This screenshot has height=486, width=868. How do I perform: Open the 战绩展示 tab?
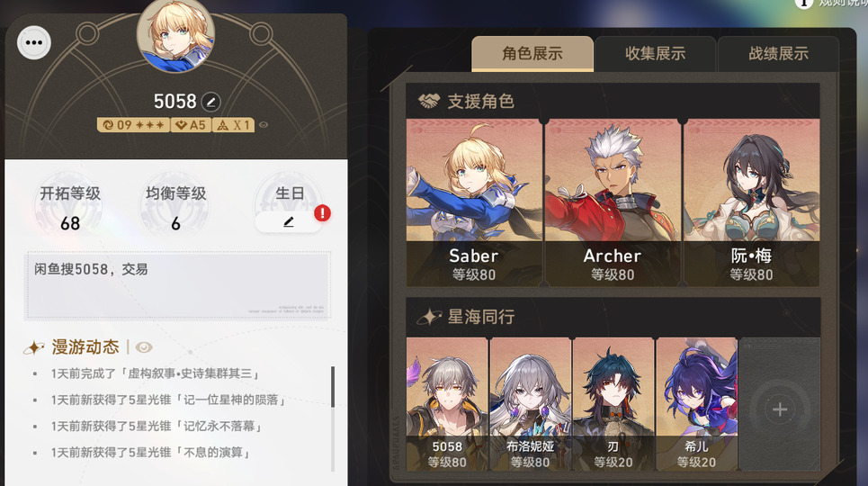[x=778, y=54]
